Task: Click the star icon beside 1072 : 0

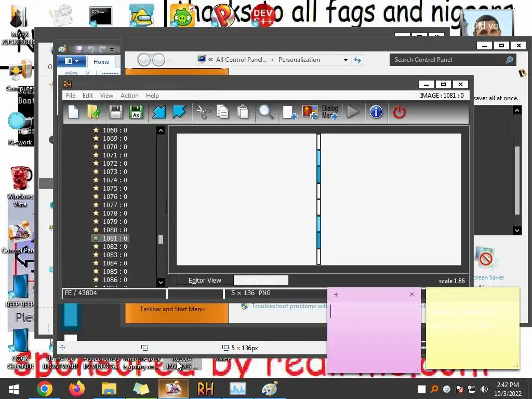Action: 96,163
